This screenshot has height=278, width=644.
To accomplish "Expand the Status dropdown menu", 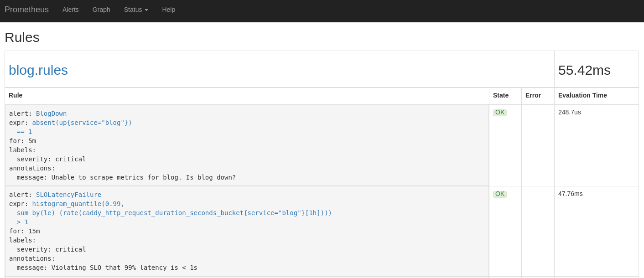I will (x=136, y=10).
